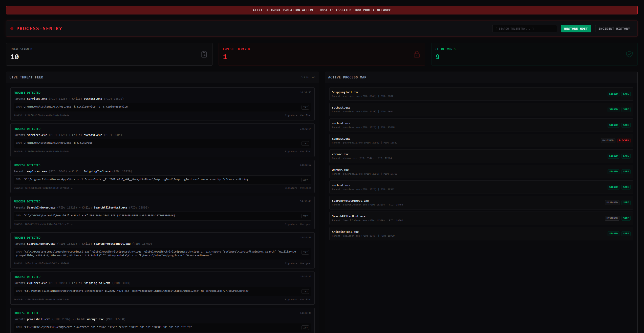
Task: Select svchost.exe PID 9604 in process map
Action: [x=481, y=109]
